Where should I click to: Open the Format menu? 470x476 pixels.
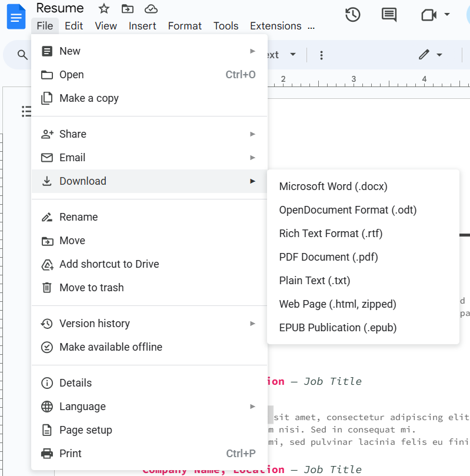184,26
